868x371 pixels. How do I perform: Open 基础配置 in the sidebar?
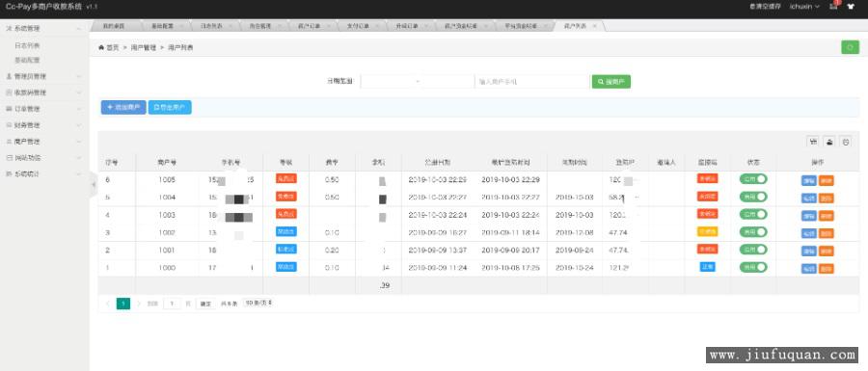[27, 61]
